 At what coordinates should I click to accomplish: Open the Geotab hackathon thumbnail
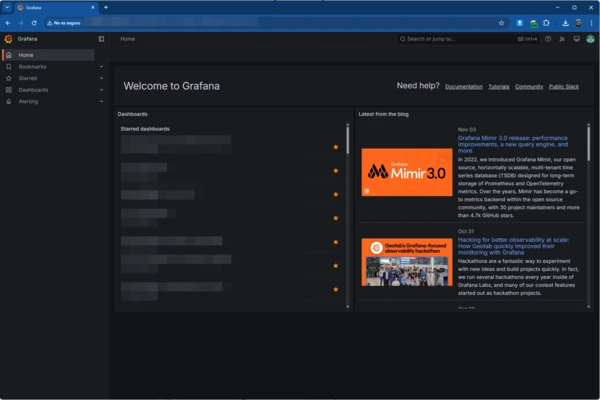coord(407,262)
